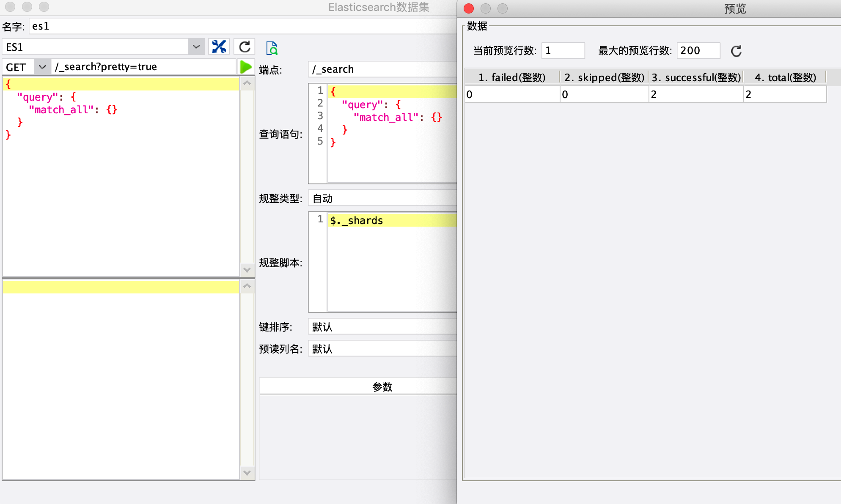This screenshot has width=841, height=504.
Task: Click the successful(整数) column header
Action: coord(696,77)
